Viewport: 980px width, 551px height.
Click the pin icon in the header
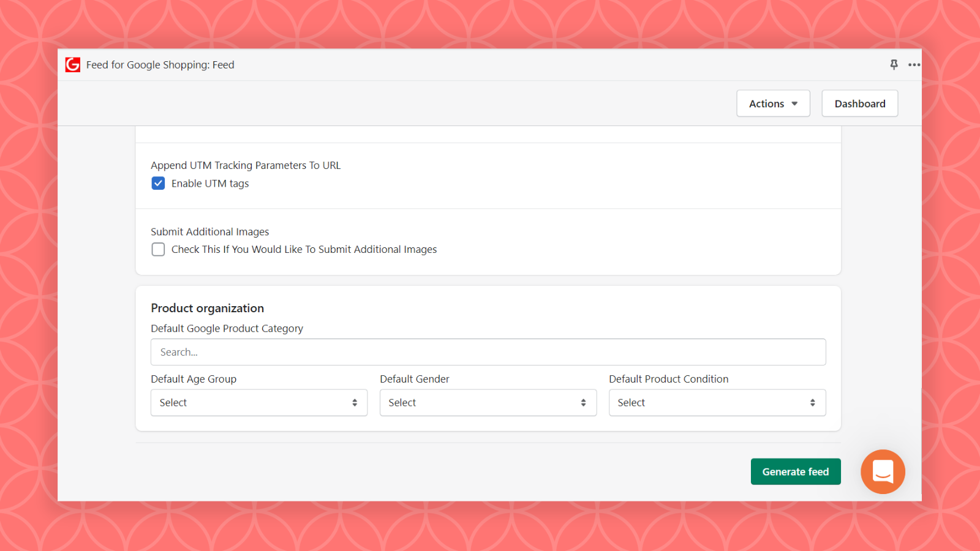coord(894,64)
